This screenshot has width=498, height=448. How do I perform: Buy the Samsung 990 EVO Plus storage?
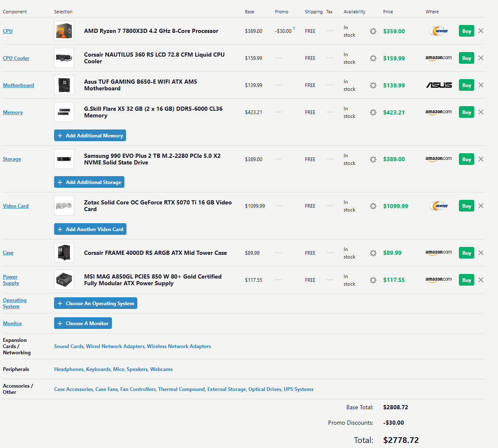click(x=466, y=159)
